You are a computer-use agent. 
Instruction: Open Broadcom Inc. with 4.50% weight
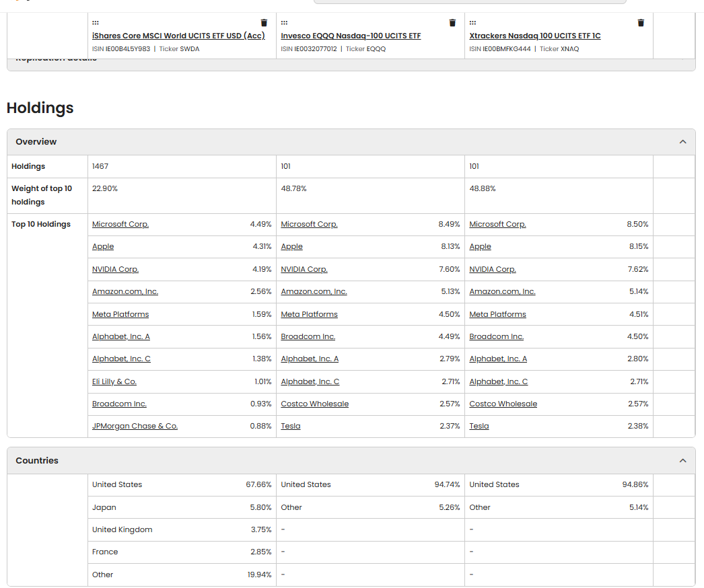point(497,336)
